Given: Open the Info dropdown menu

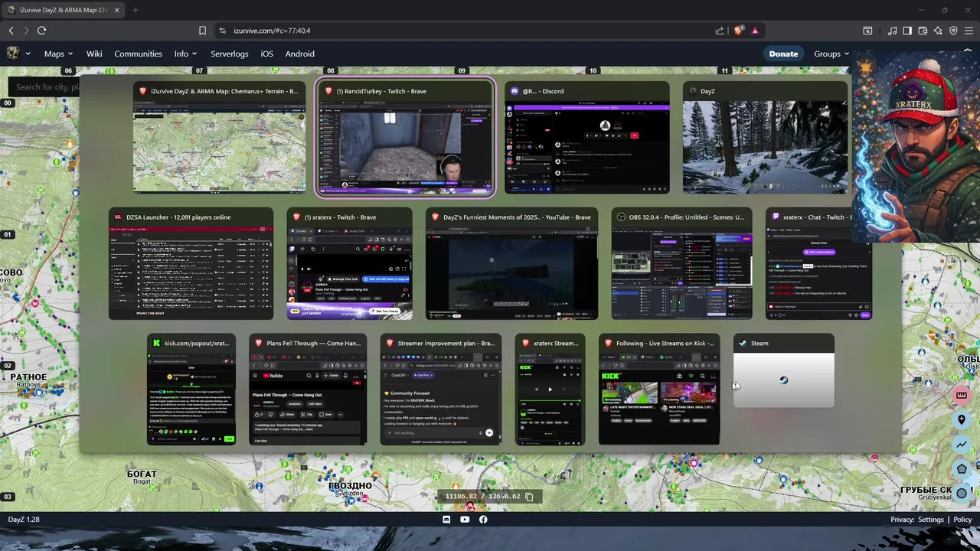Looking at the screenshot, I should tap(185, 54).
